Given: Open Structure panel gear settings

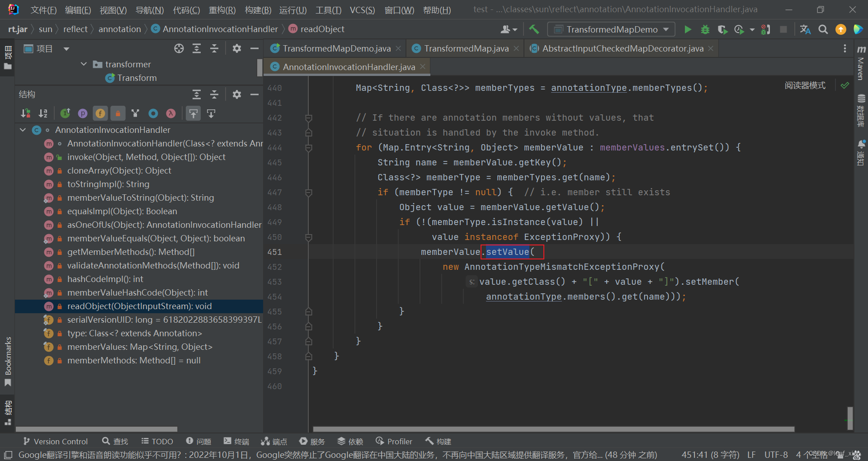Looking at the screenshot, I should coord(236,94).
